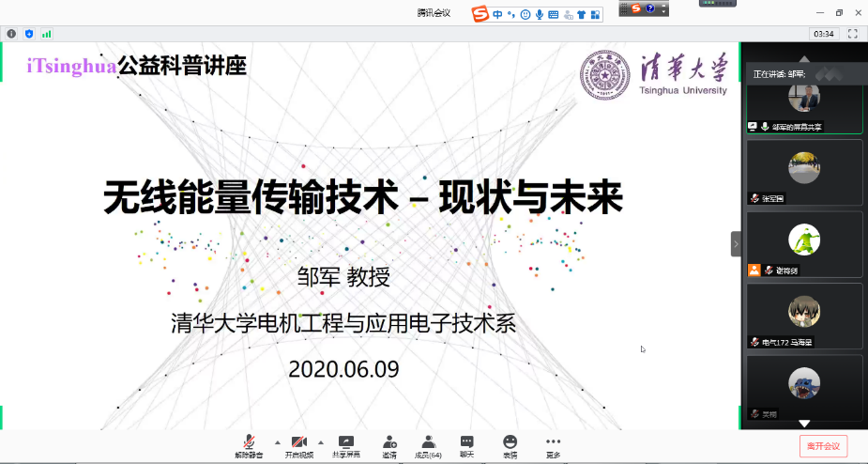Open the 聊天 chat panel

pos(466,445)
